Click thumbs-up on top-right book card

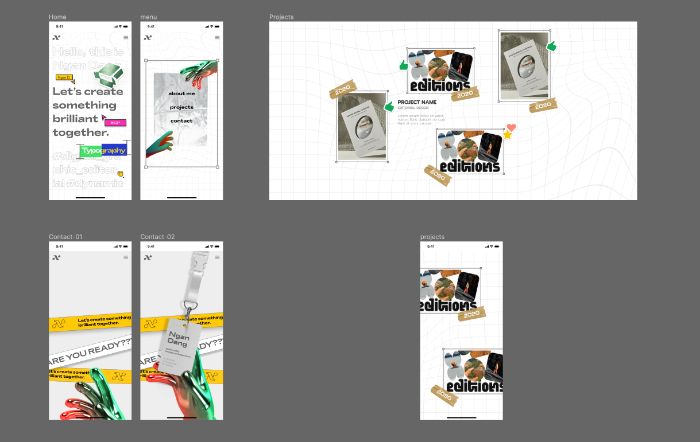[x=552, y=46]
